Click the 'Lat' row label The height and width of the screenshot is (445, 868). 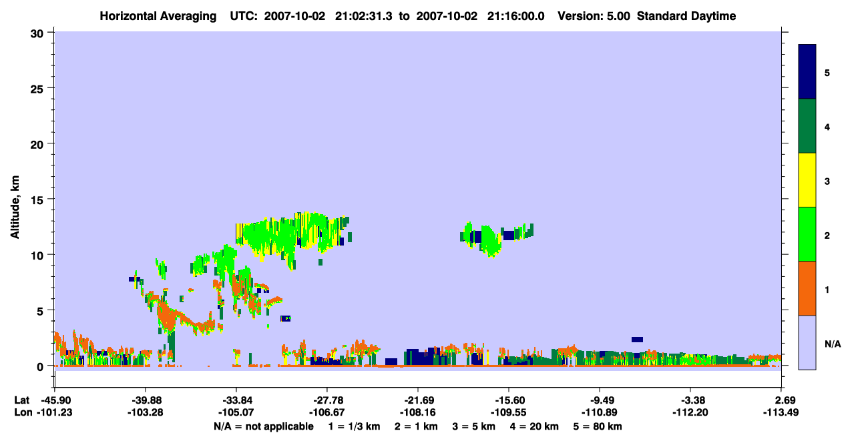coord(21,400)
